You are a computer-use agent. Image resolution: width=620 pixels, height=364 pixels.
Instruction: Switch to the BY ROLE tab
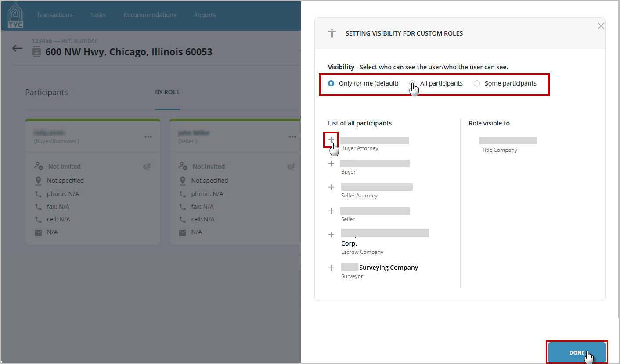click(x=167, y=93)
